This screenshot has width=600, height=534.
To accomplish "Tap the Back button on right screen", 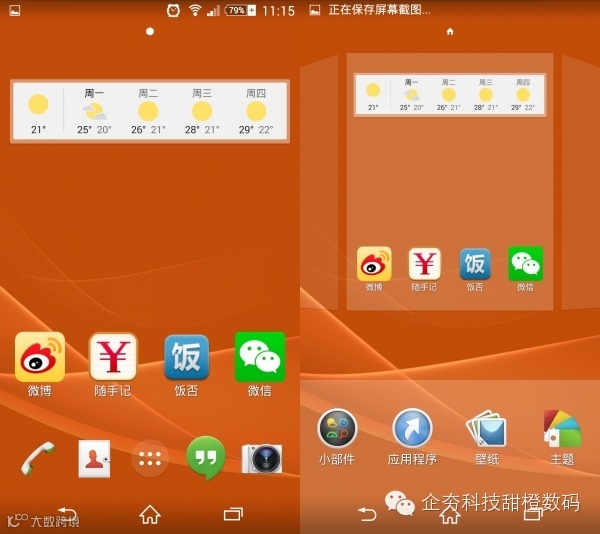I will point(367,514).
